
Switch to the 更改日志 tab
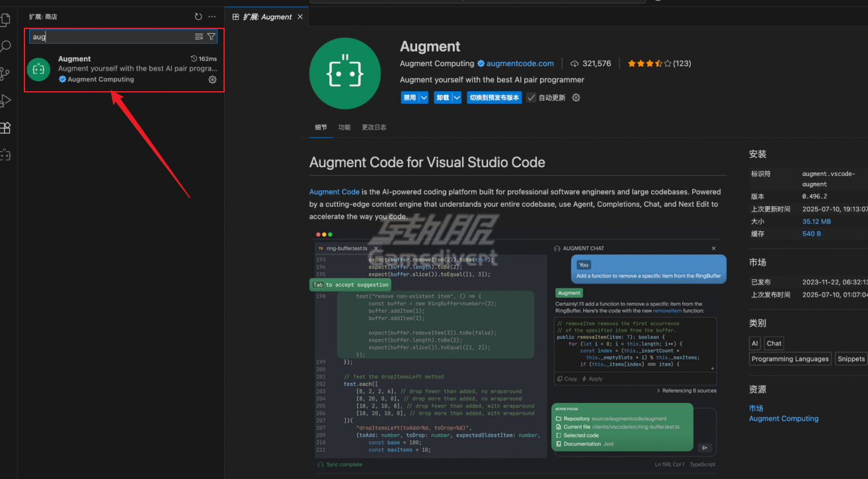[x=374, y=127]
